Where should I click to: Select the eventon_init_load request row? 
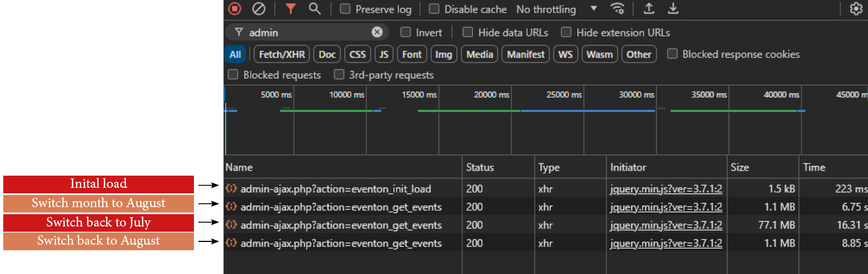coord(546,188)
